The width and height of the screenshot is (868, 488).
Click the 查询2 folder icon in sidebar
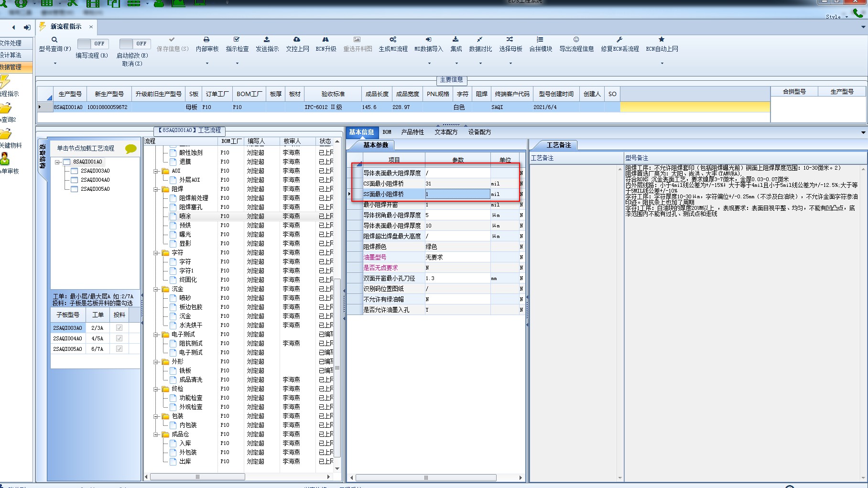coord(5,109)
